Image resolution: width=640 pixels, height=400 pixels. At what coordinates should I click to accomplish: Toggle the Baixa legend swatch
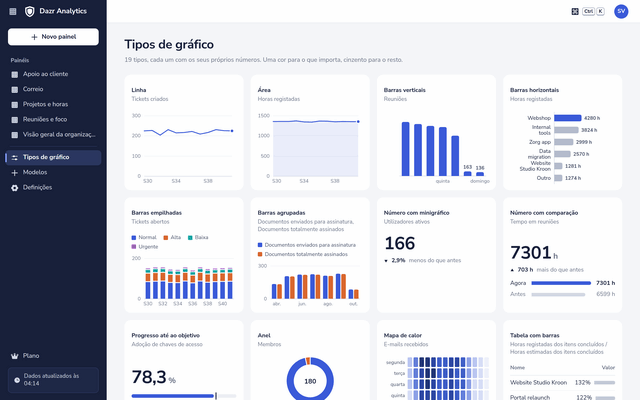[x=190, y=238]
